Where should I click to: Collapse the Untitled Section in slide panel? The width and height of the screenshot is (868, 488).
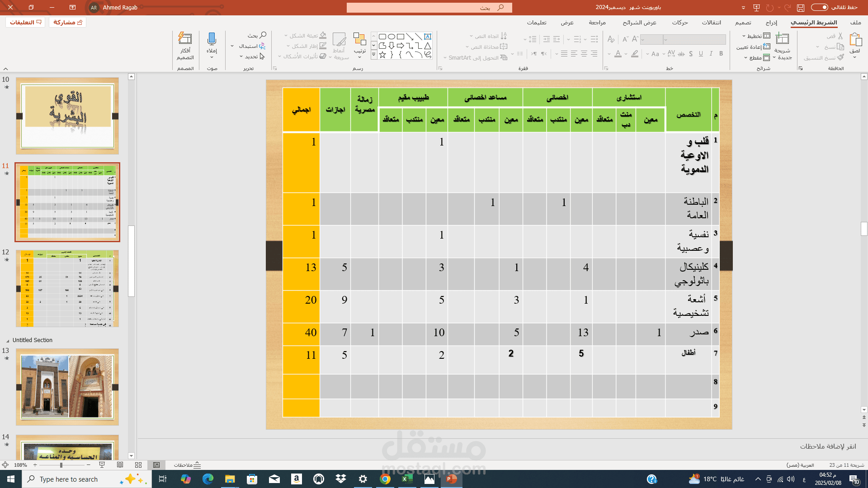pyautogui.click(x=8, y=341)
